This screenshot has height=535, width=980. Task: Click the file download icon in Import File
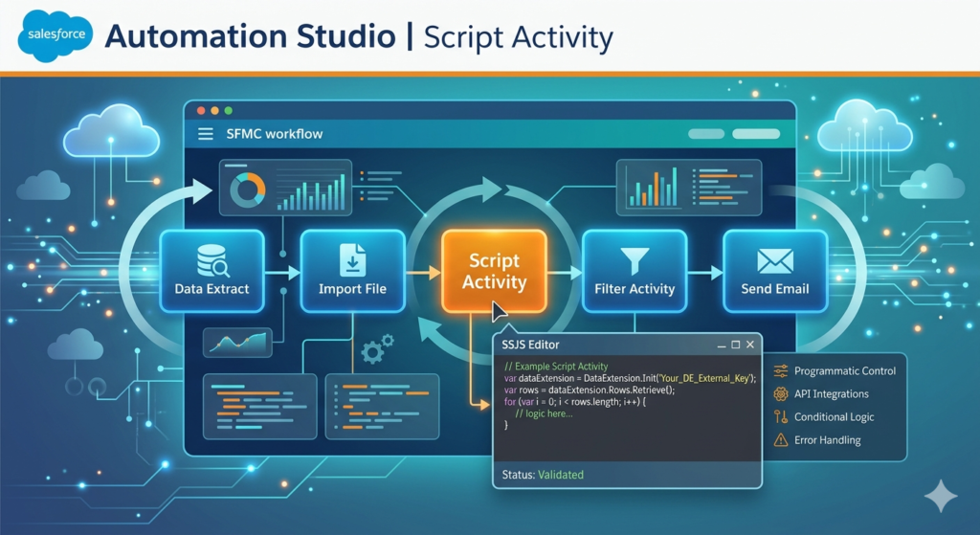point(352,260)
